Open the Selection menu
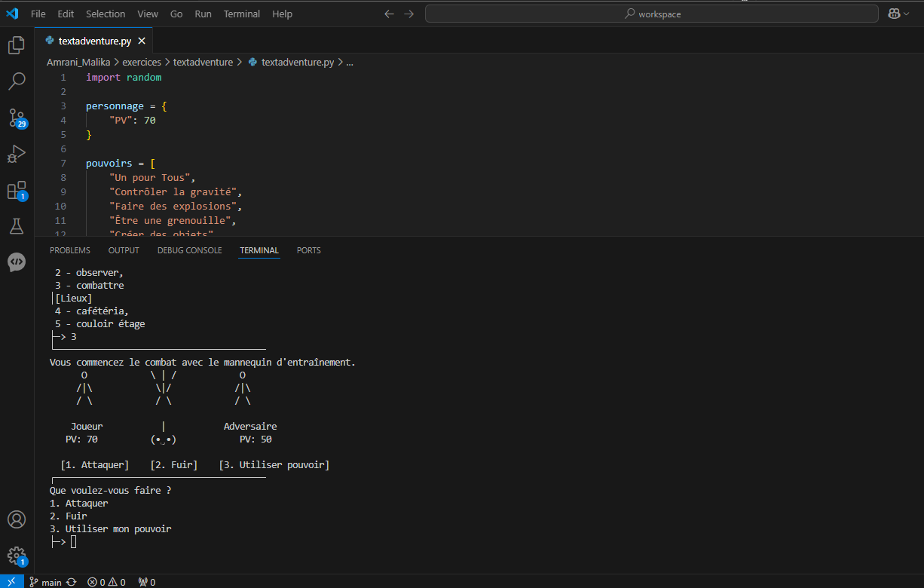 point(106,14)
